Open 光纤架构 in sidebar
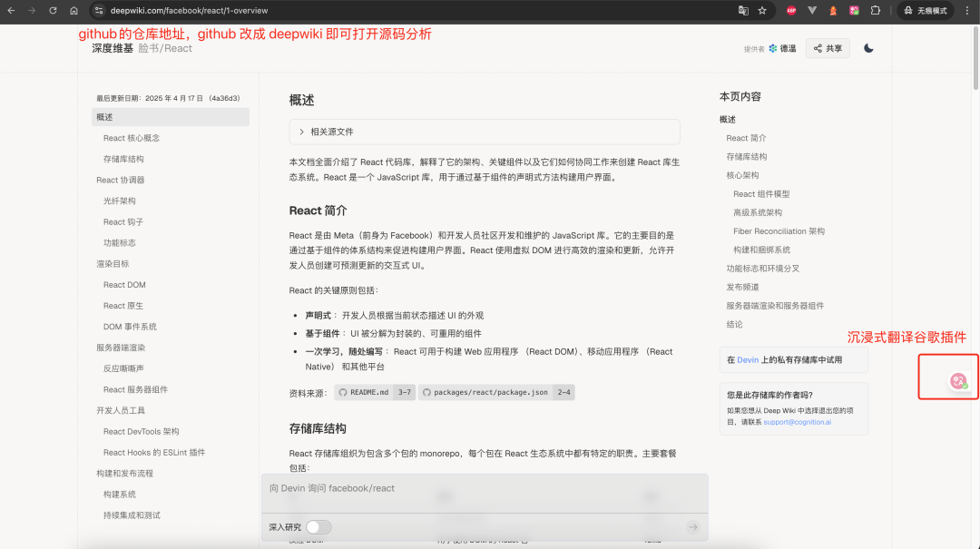980x549 pixels. (120, 201)
